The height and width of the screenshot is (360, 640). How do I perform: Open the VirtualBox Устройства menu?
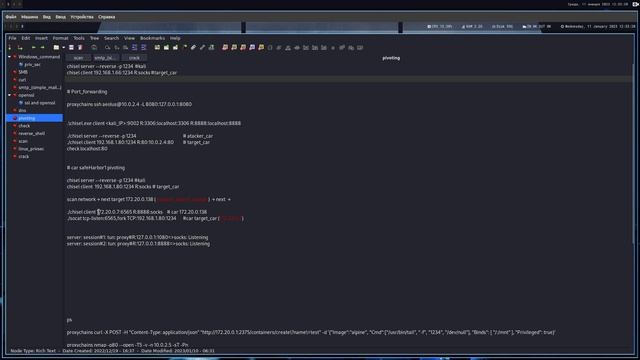pos(82,17)
